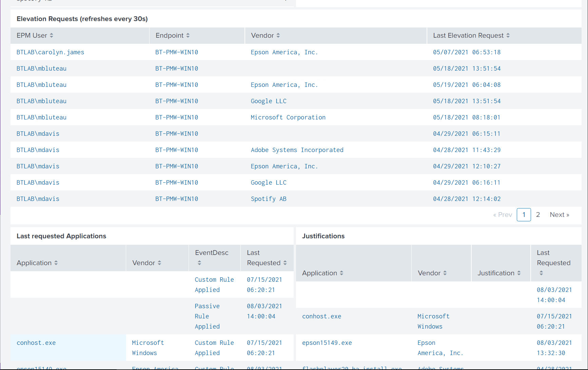Screen dimensions: 588x370
Task: Sort Elevation Requests by Vendor
Action: tap(266, 35)
